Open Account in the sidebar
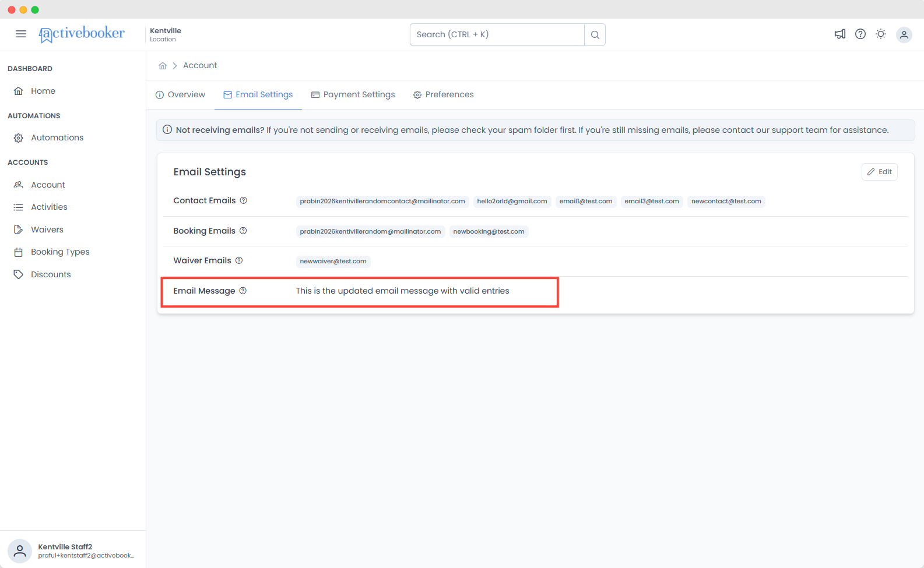The width and height of the screenshot is (924, 568). coord(48,185)
